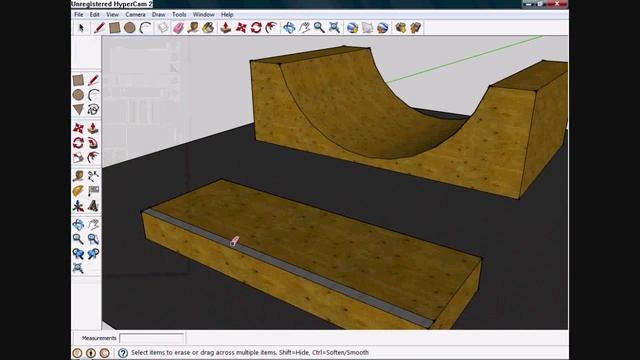Click the Toggle Terrain icon
640x360 pixels.
(367, 28)
